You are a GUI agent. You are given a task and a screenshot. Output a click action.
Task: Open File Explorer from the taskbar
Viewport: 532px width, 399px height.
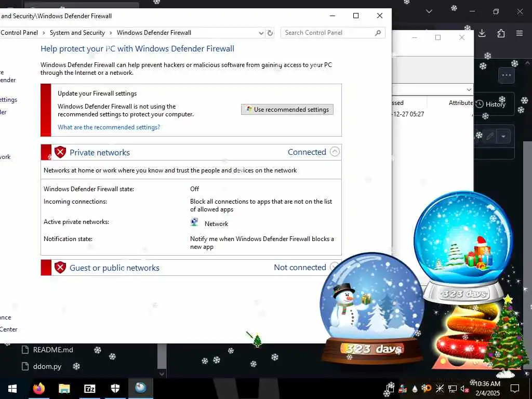64,388
